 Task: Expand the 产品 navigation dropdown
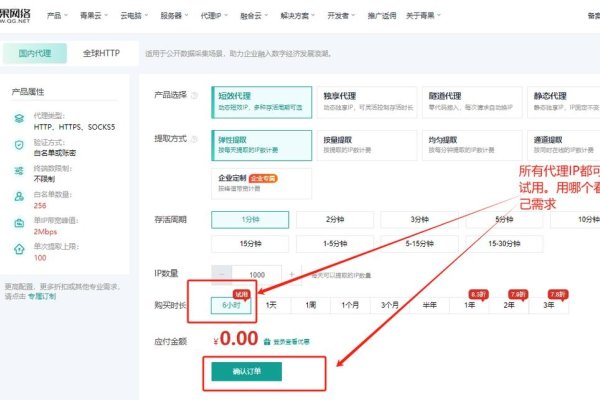pos(57,16)
